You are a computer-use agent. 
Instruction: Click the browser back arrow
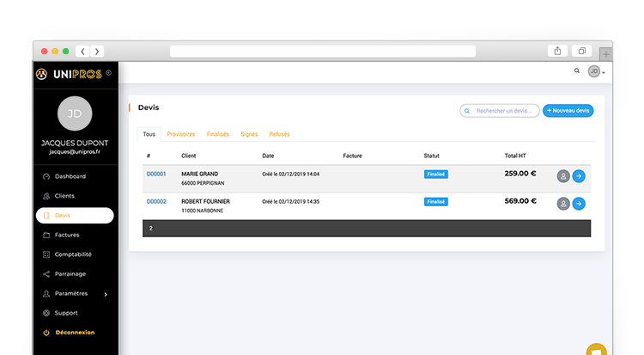click(x=83, y=52)
